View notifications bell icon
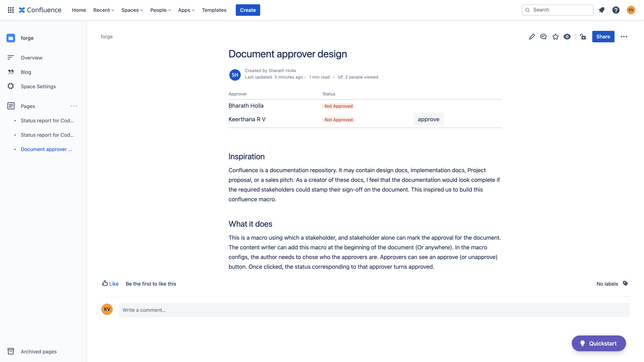644x362 pixels. [x=601, y=10]
